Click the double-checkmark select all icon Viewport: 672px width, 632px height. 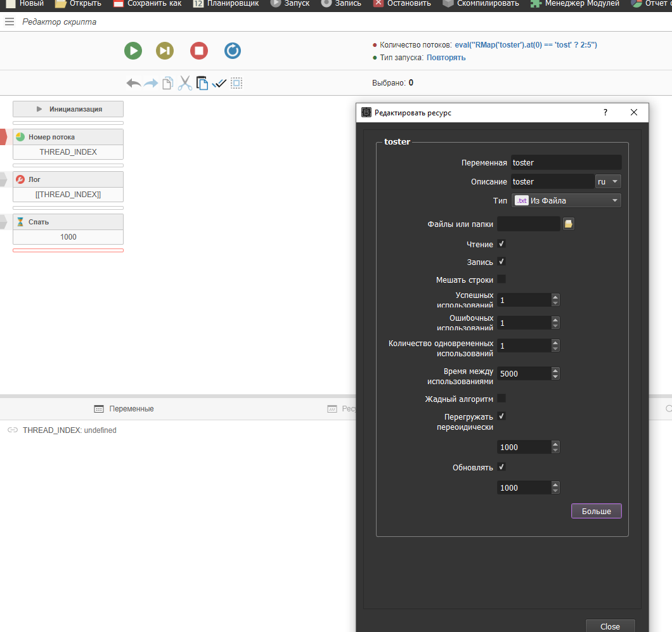point(219,83)
